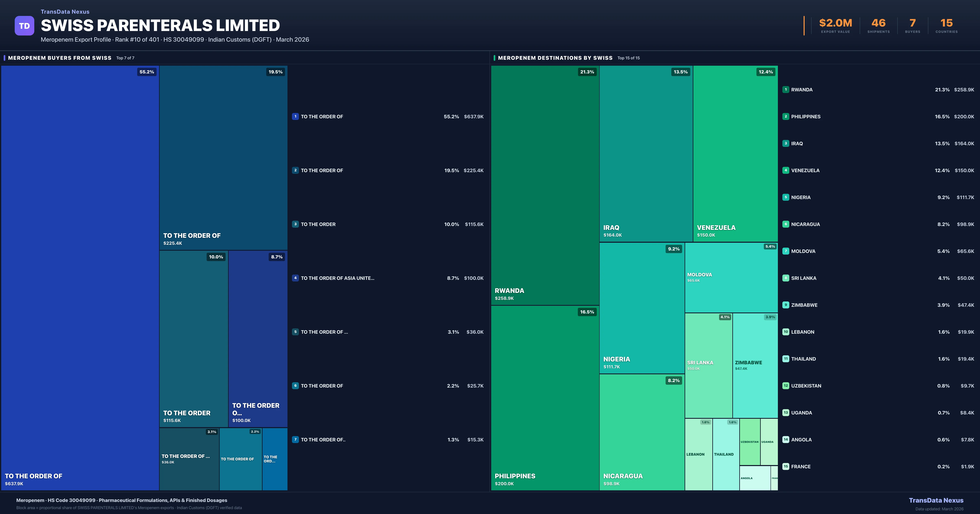Click the Meropenem Buyers From Swiss heading
This screenshot has width=980, height=514.
point(60,58)
